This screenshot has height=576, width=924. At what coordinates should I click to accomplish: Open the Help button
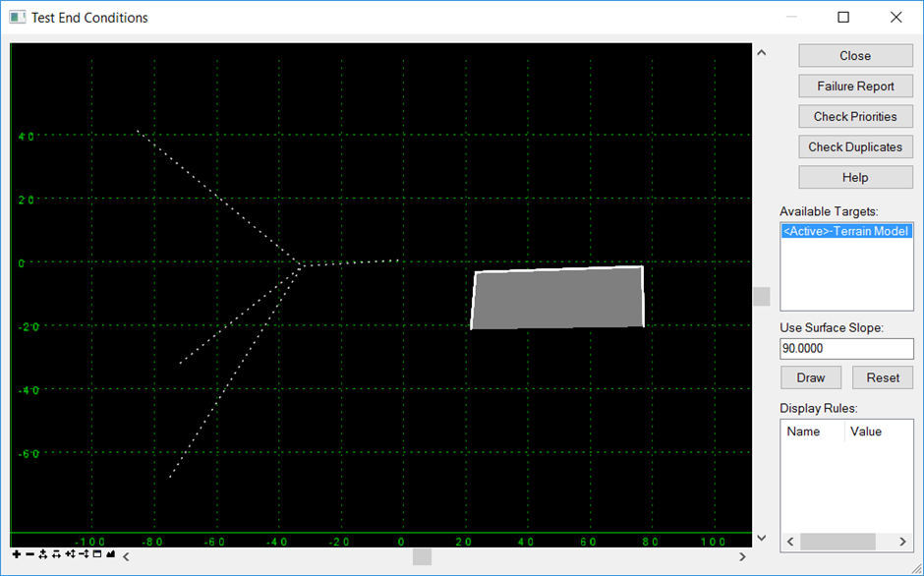click(x=855, y=178)
